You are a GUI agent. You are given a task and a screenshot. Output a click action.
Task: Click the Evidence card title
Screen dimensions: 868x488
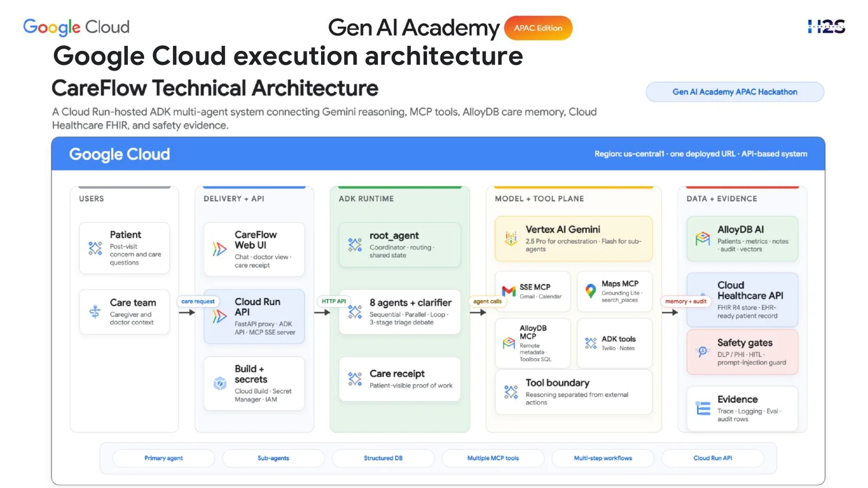pos(737,400)
